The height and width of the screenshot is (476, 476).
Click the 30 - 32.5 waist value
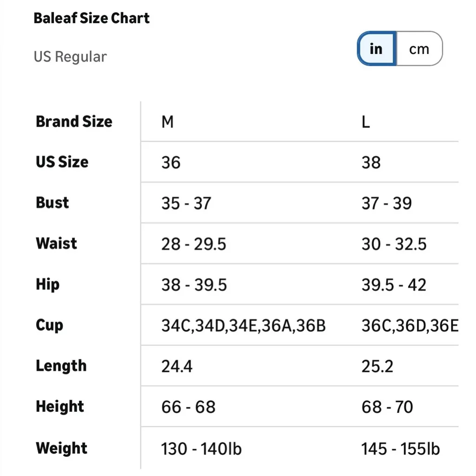[394, 244]
